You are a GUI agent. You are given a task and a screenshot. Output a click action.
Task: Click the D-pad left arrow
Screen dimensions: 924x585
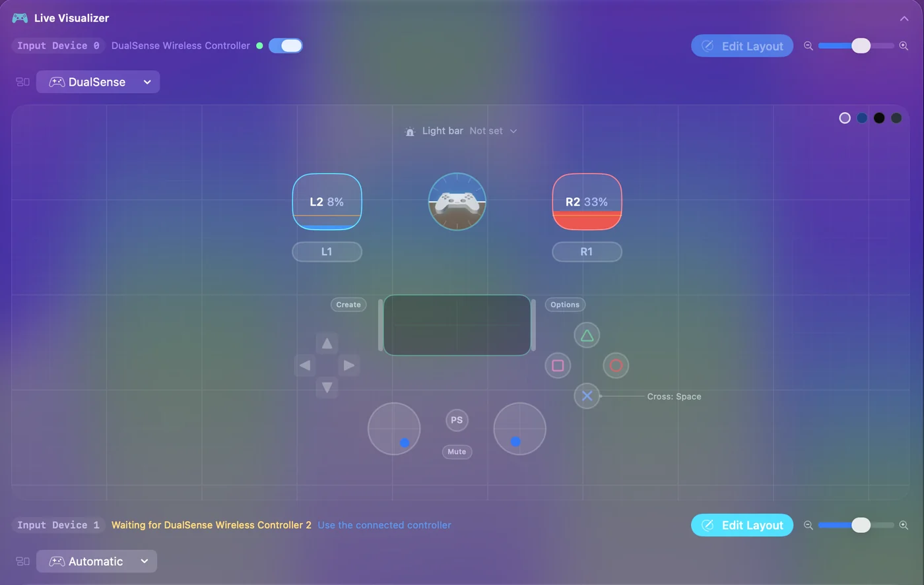[305, 365]
